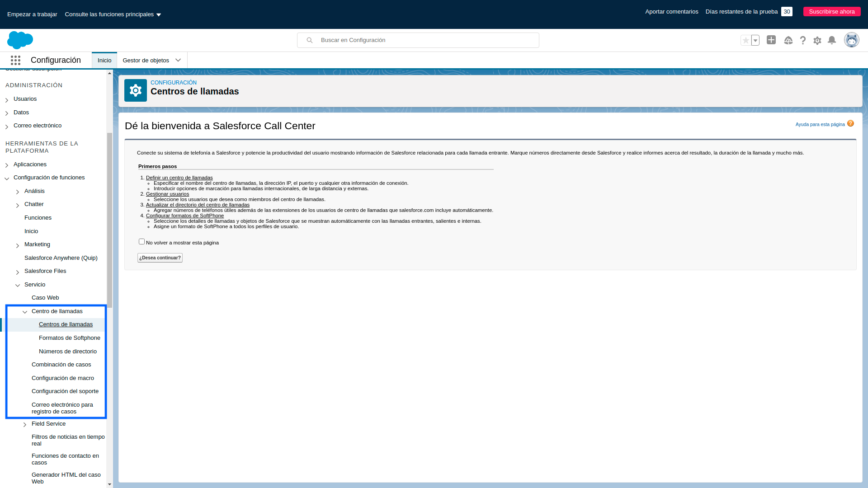
Task: Click '¿Desea continuar?' button
Action: tap(160, 258)
